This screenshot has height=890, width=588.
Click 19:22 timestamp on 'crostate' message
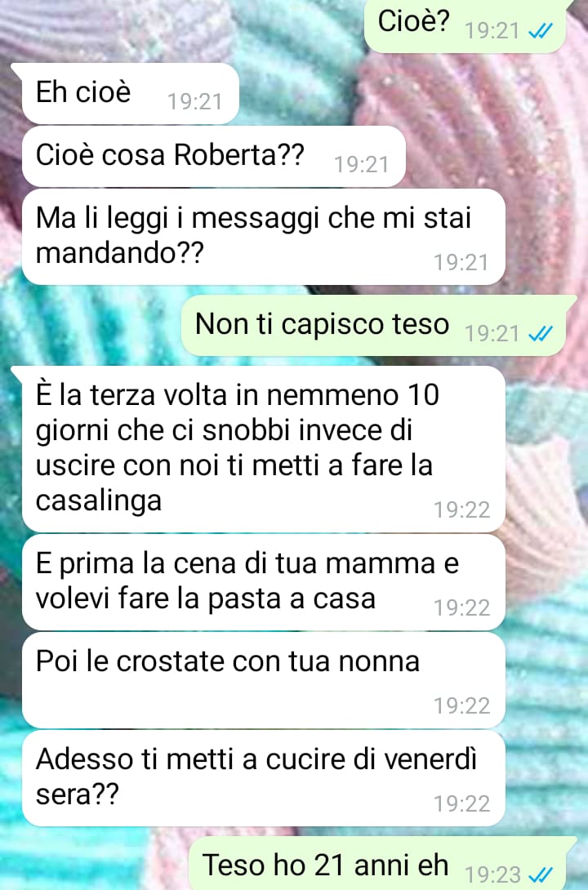pos(461,705)
